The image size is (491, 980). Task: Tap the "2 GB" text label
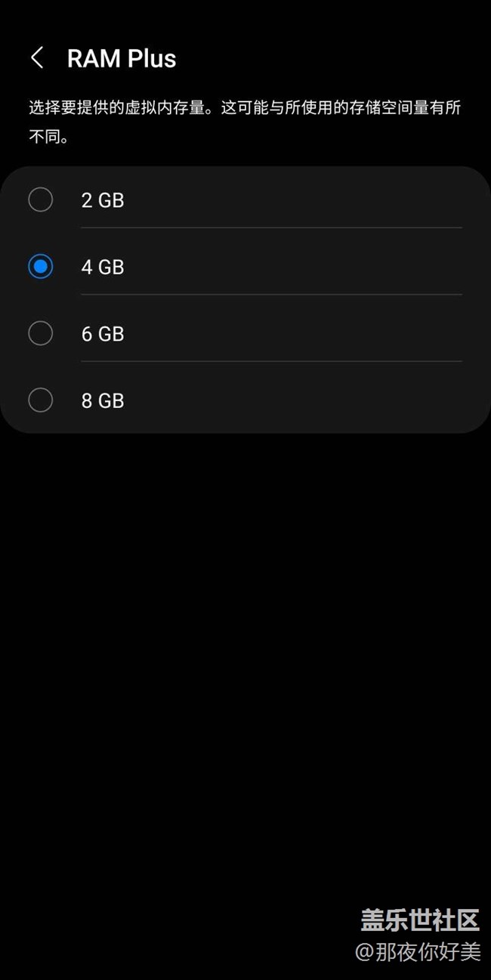[103, 200]
